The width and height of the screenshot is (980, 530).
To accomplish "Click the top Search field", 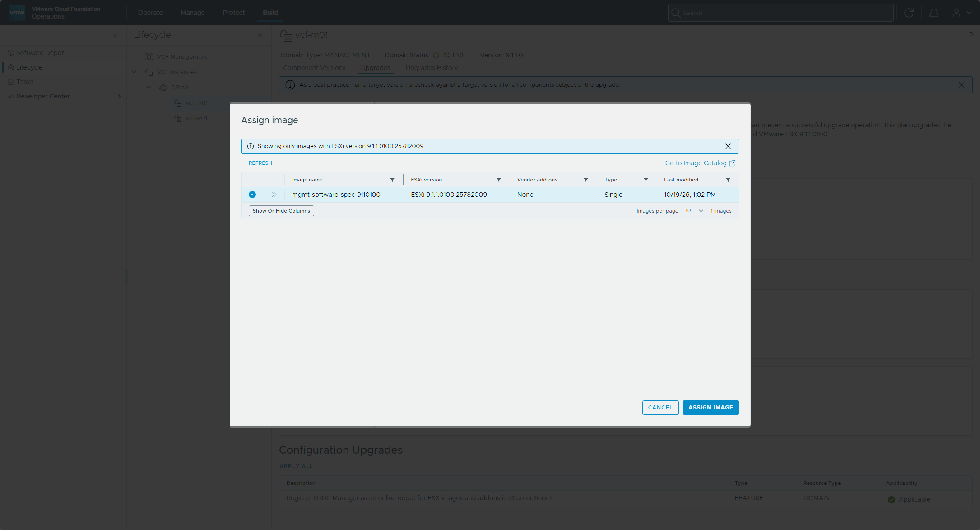I will (780, 13).
